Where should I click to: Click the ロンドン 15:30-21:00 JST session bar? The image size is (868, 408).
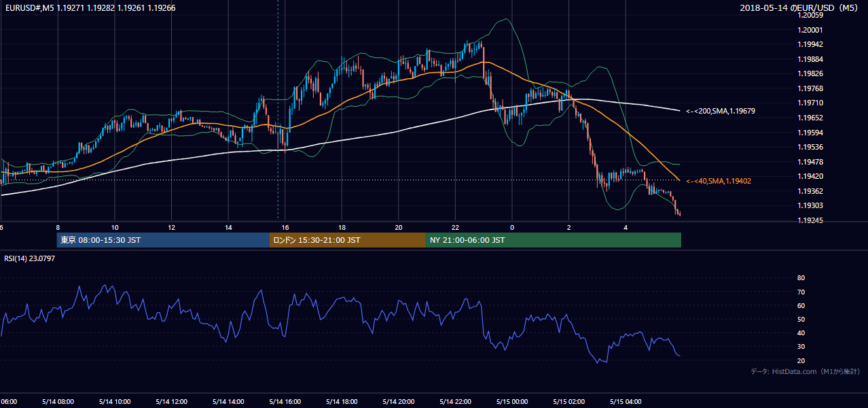[348, 240]
